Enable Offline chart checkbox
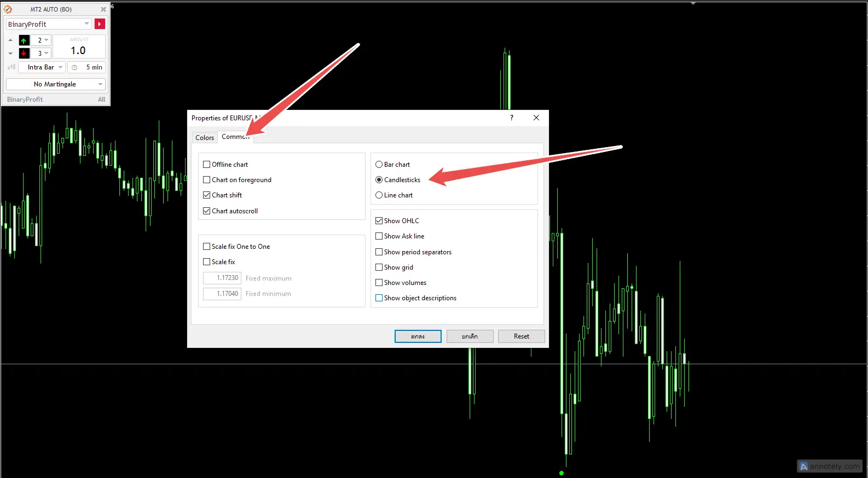 pos(207,165)
